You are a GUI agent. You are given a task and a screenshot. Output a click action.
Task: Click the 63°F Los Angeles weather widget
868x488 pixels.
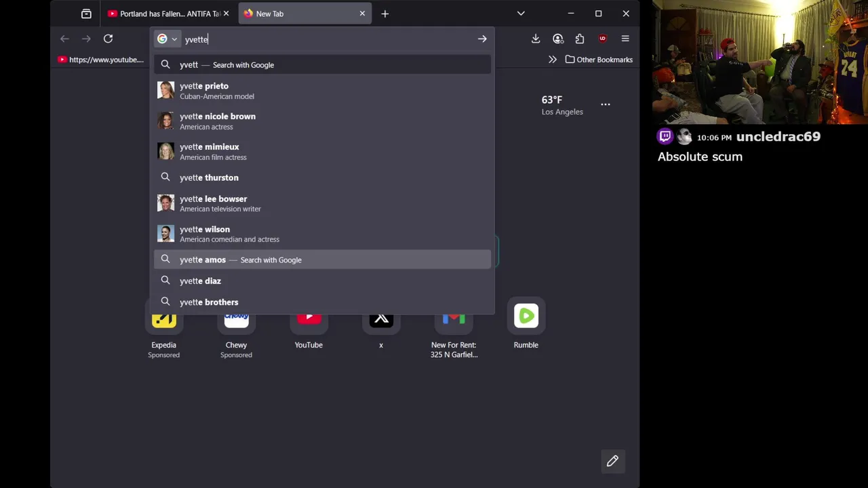click(561, 105)
